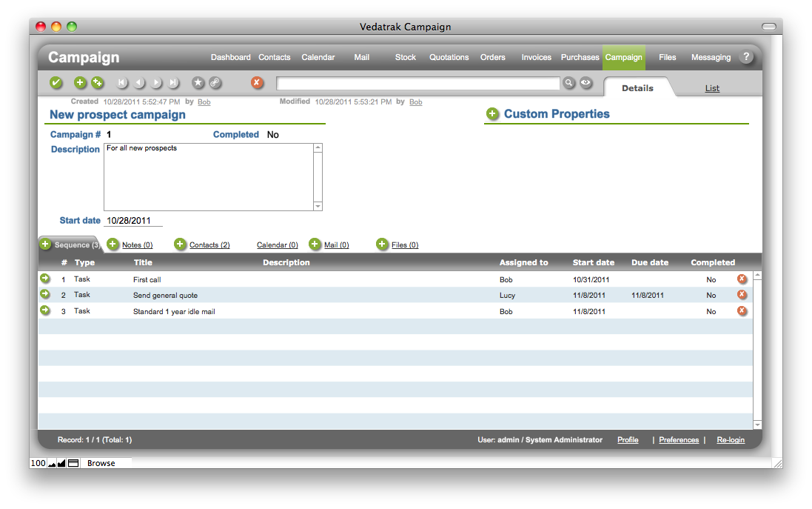This screenshot has height=509, width=812.
Task: Click the toolbar search input field
Action: point(418,83)
